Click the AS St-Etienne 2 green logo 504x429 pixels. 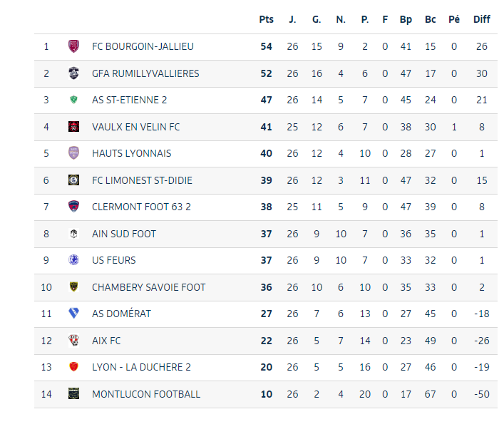click(x=73, y=100)
